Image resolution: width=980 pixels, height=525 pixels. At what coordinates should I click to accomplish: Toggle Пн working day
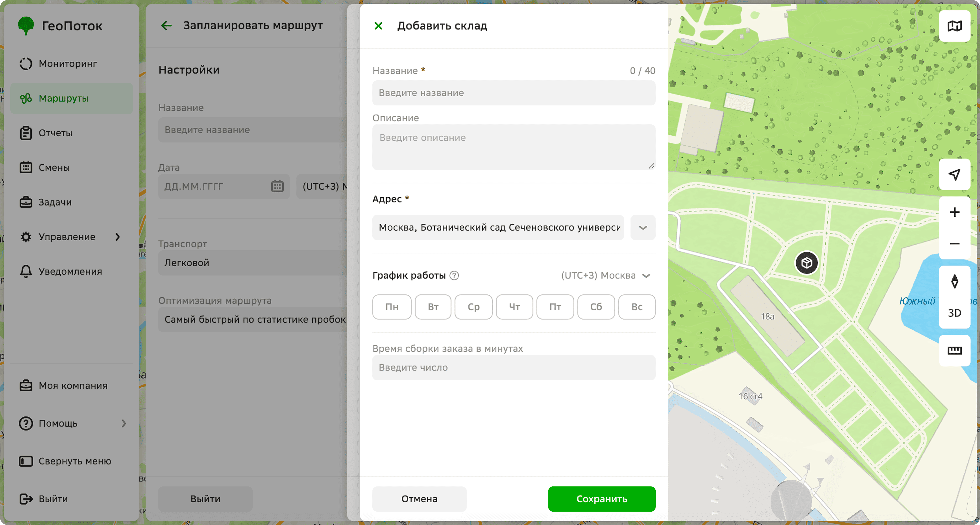[392, 307]
